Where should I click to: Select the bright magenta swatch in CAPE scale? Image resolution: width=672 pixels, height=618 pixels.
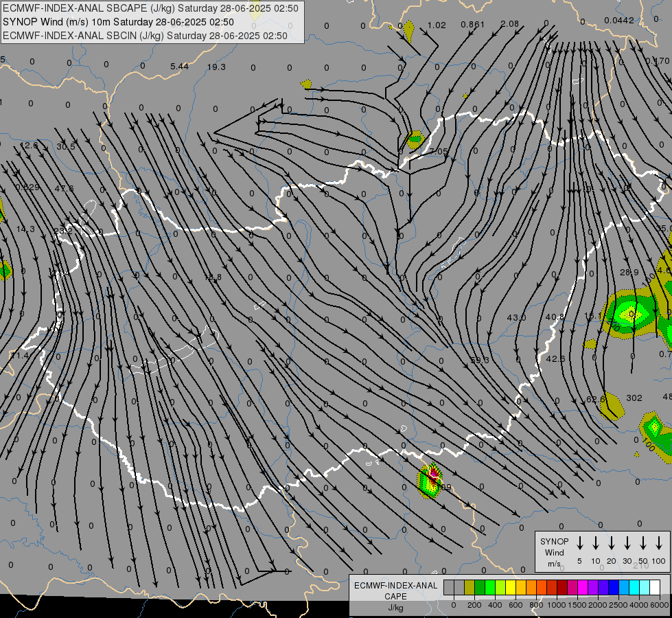[583, 588]
